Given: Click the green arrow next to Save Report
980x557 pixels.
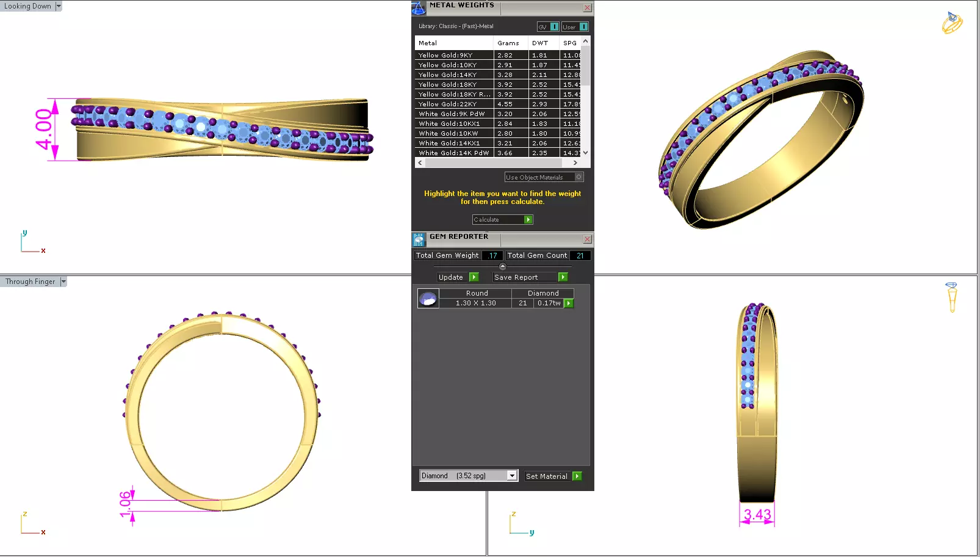Looking at the screenshot, I should (563, 277).
